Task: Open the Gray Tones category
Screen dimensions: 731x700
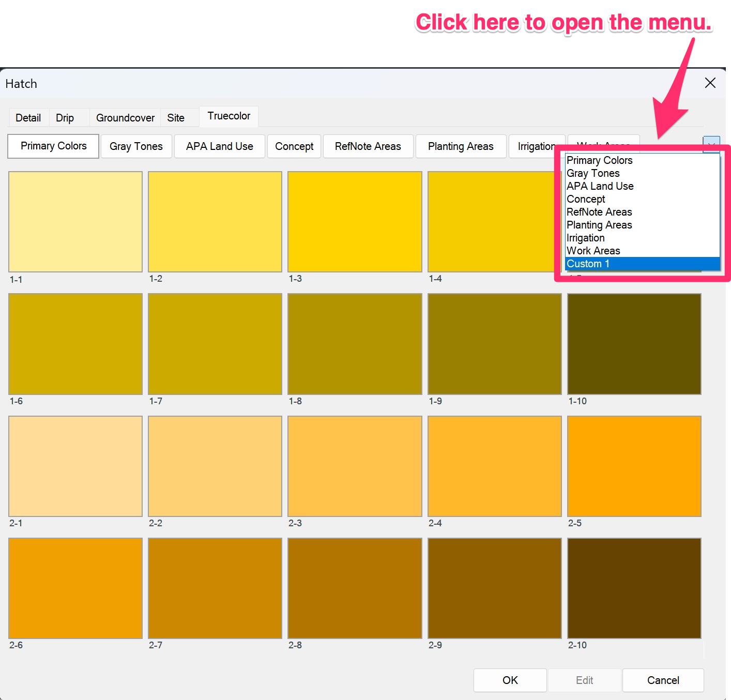Action: click(136, 146)
